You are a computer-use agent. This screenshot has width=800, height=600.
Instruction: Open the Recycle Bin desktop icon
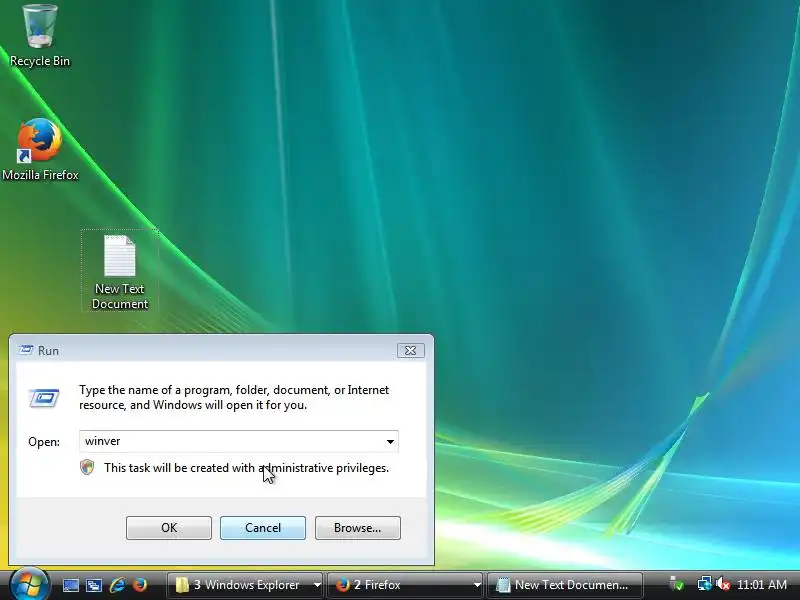coord(40,35)
